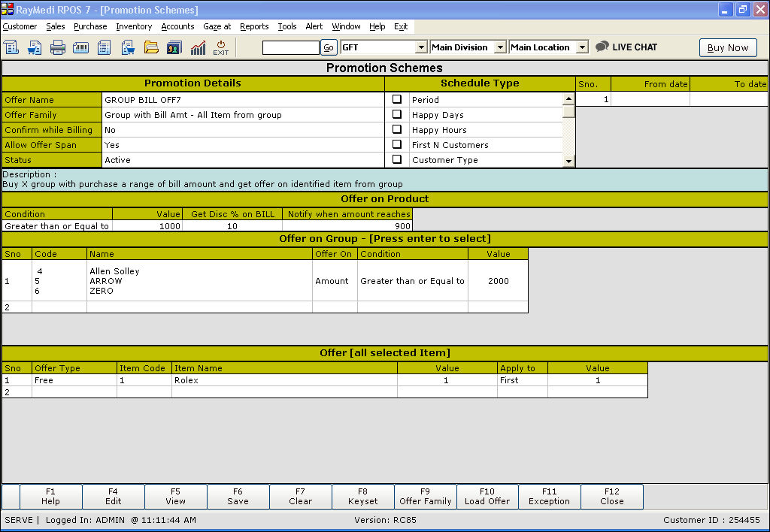
Task: Click the LIVE CHAT speech bubble icon
Action: point(602,47)
